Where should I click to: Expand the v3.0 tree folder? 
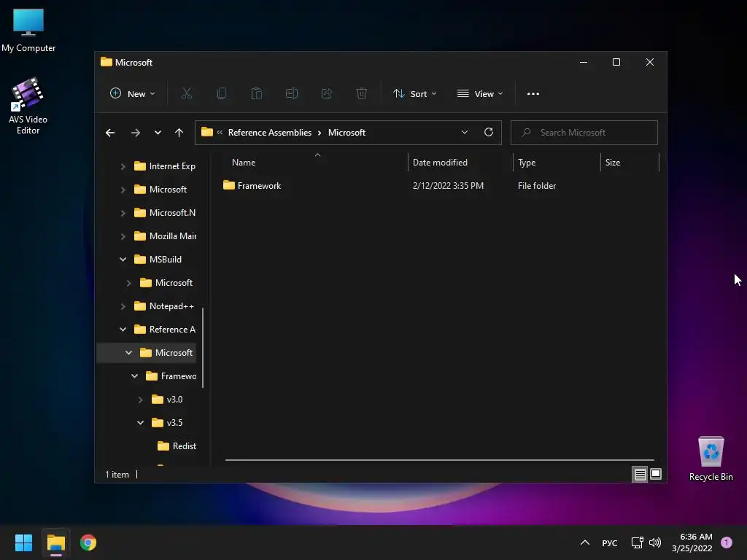coord(141,400)
